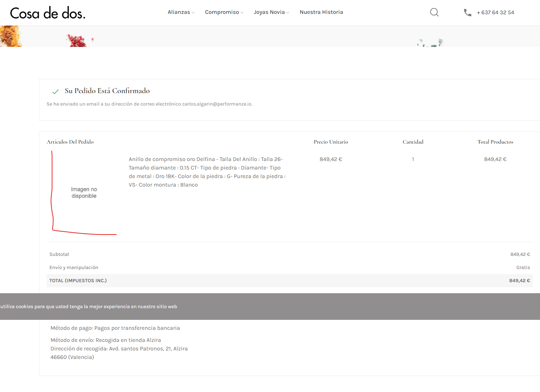Screen dimensions: 540x392
Task: Open the Joyas Novia menu item
Action: (269, 12)
